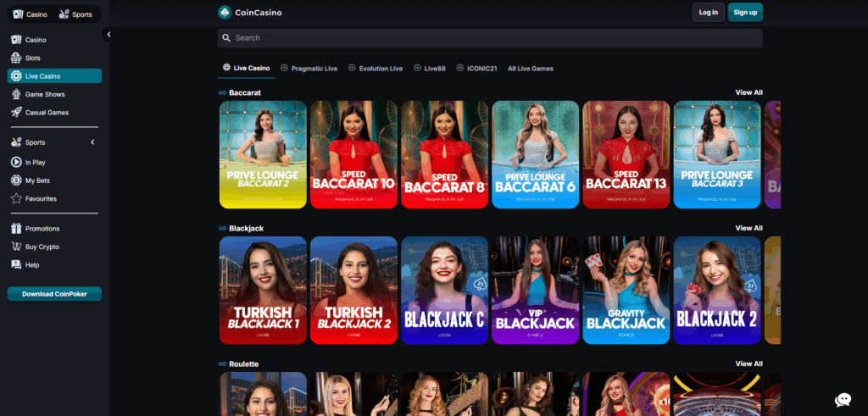
Task: Open Speed Baccarat 8 game
Action: (x=444, y=155)
